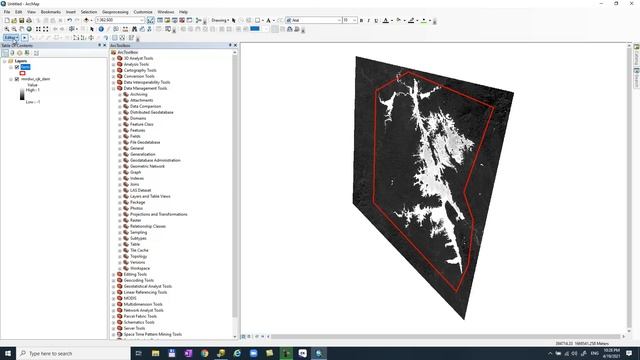Toggle visibility of the ndwi raster layer
The height and width of the screenshot is (360, 640).
pos(17,79)
